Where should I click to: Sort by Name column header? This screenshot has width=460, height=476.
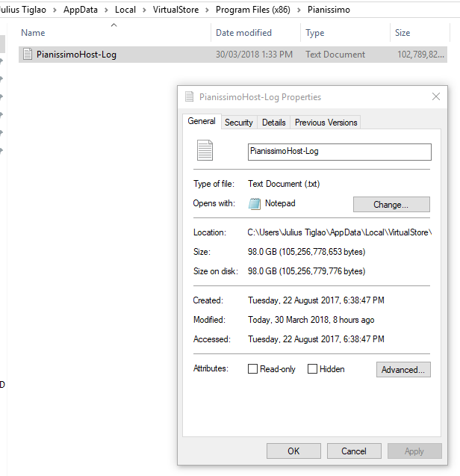(x=33, y=33)
